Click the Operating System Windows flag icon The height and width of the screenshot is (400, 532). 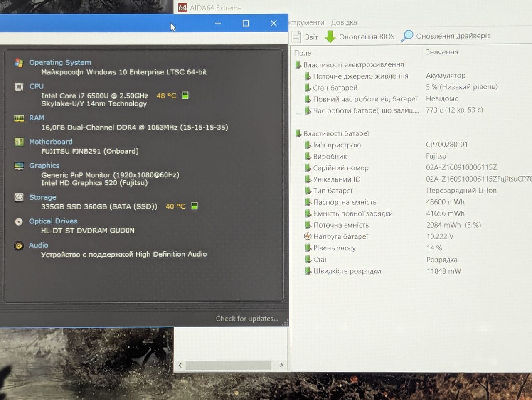click(x=19, y=63)
